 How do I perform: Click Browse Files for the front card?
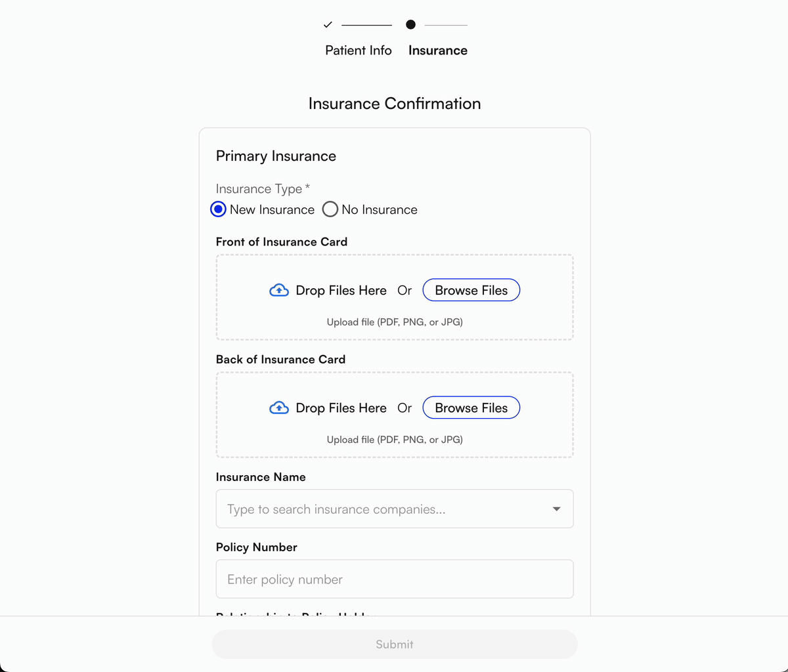click(x=471, y=289)
